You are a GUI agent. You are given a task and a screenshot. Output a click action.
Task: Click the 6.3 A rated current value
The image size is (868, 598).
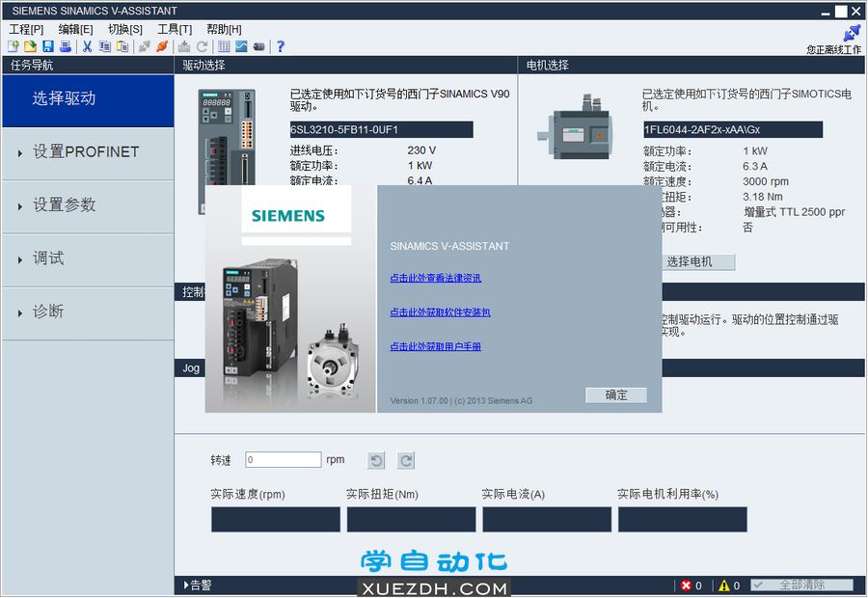[x=755, y=166]
